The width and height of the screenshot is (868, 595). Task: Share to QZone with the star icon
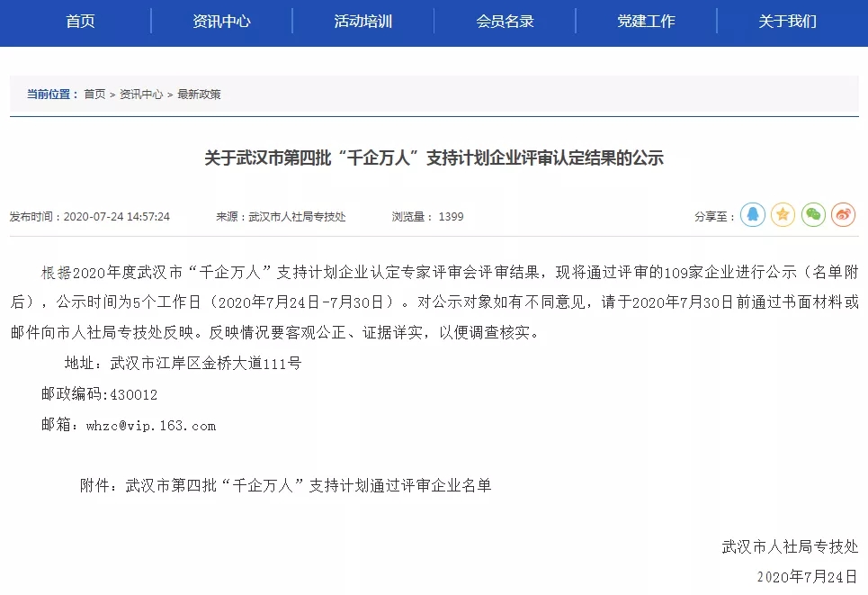pyautogui.click(x=783, y=214)
